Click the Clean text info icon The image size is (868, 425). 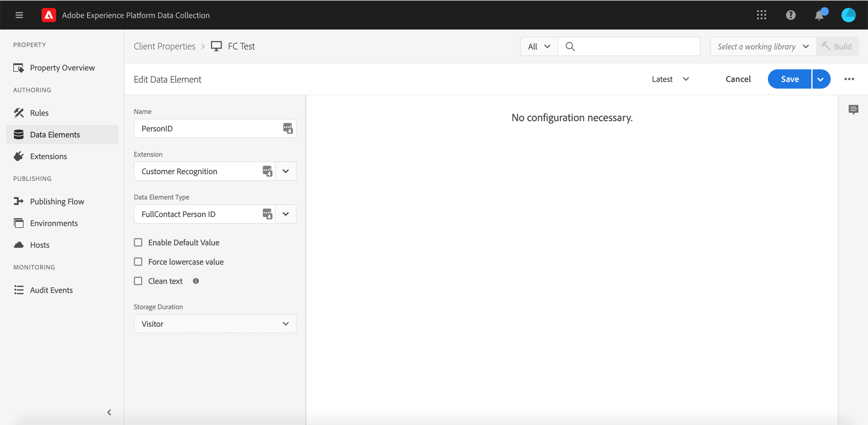[x=196, y=281]
